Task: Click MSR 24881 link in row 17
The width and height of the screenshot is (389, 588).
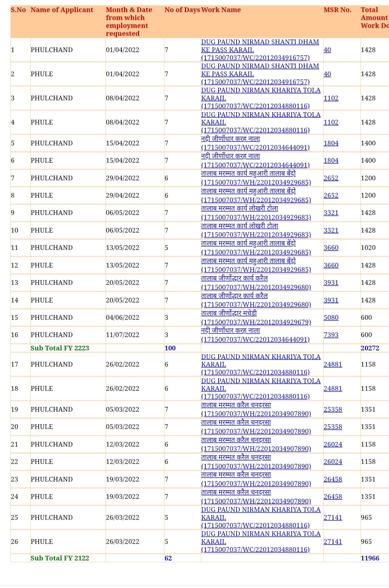Action: [x=332, y=364]
